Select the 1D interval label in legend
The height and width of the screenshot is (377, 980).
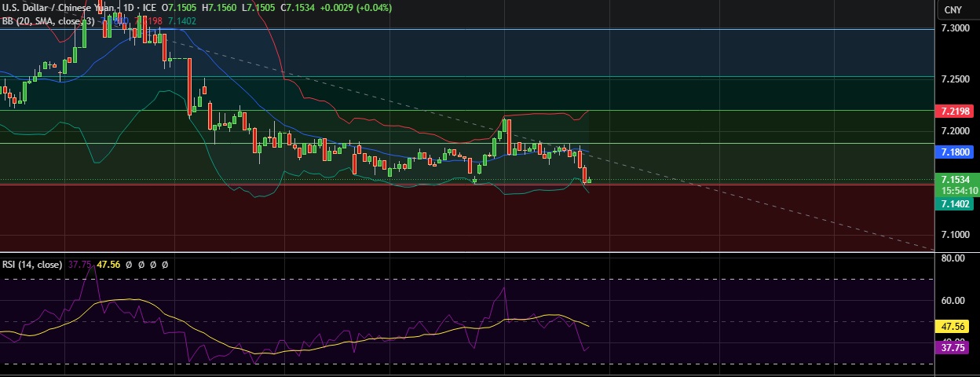point(130,8)
